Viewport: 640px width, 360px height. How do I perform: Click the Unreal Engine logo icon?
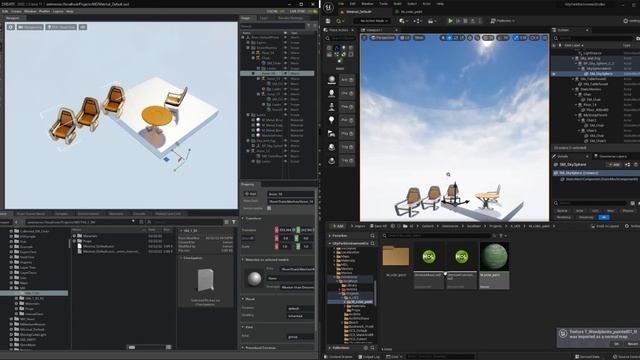(x=329, y=8)
